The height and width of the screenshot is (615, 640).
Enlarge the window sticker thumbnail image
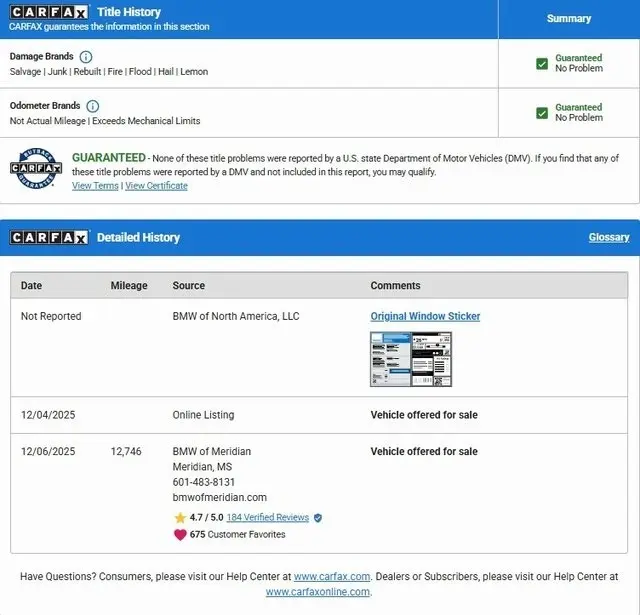click(411, 359)
